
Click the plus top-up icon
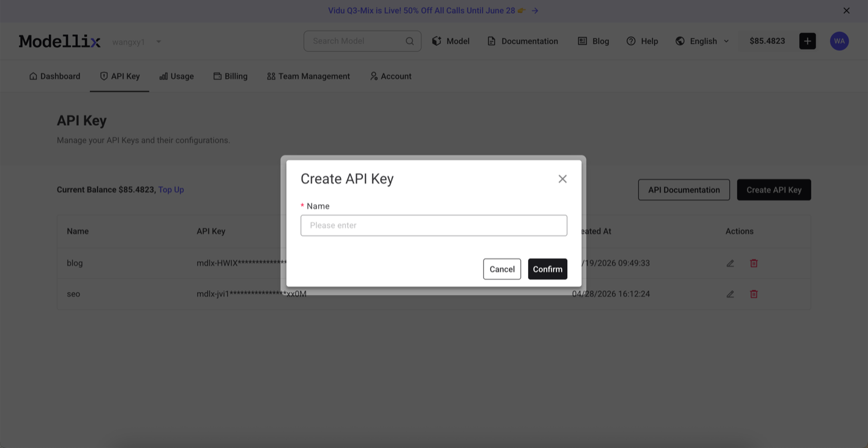[x=808, y=41]
